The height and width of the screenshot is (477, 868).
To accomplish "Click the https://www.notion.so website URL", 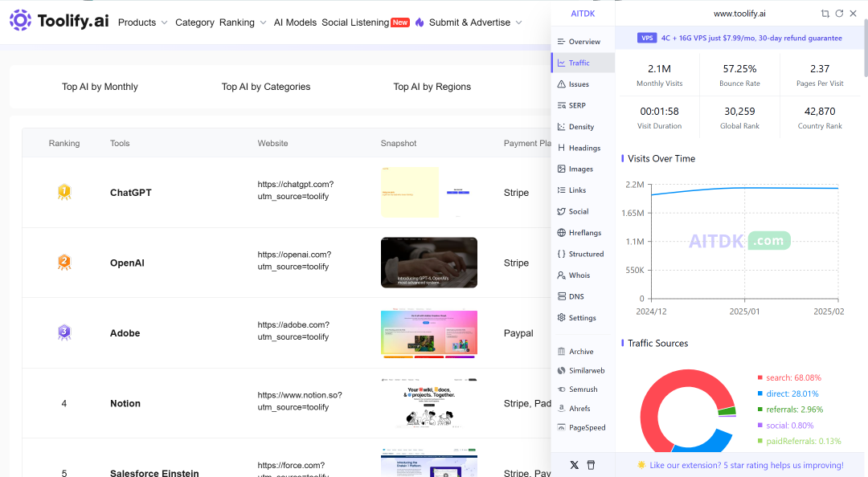I will click(300, 402).
